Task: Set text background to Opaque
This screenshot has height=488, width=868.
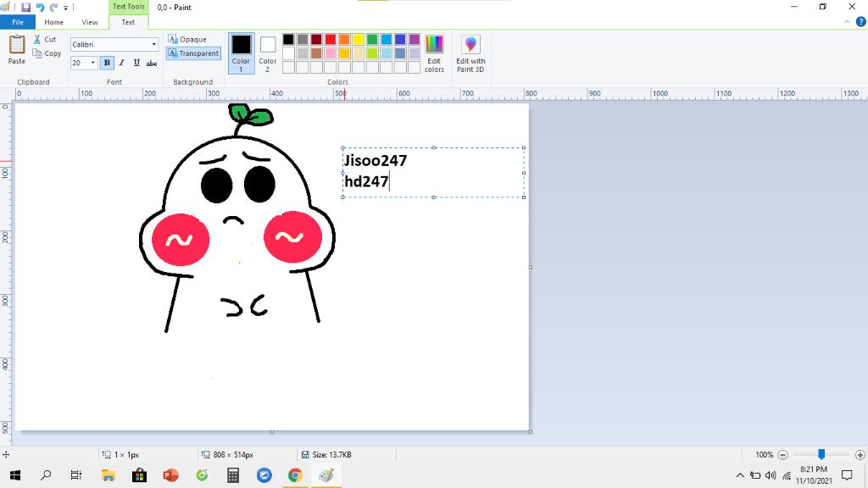Action: (x=187, y=39)
